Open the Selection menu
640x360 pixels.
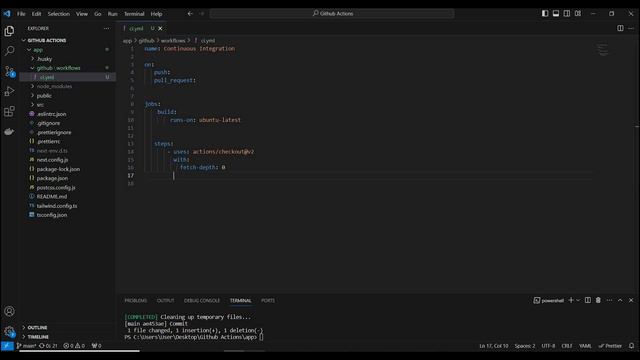point(59,14)
